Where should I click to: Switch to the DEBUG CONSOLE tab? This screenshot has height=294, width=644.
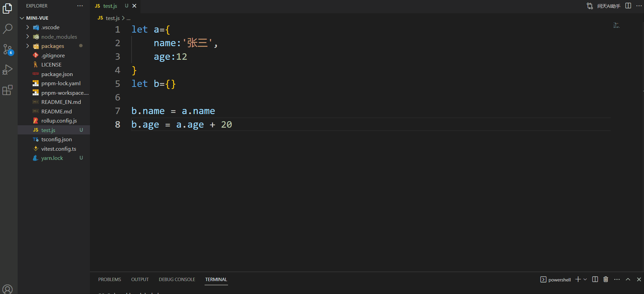177,279
